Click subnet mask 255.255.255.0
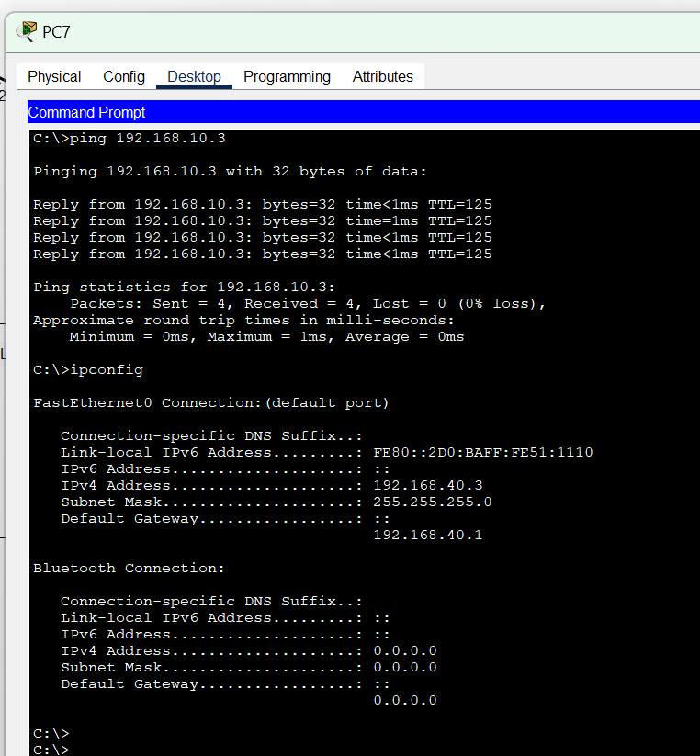The width and height of the screenshot is (700, 756). 433,502
